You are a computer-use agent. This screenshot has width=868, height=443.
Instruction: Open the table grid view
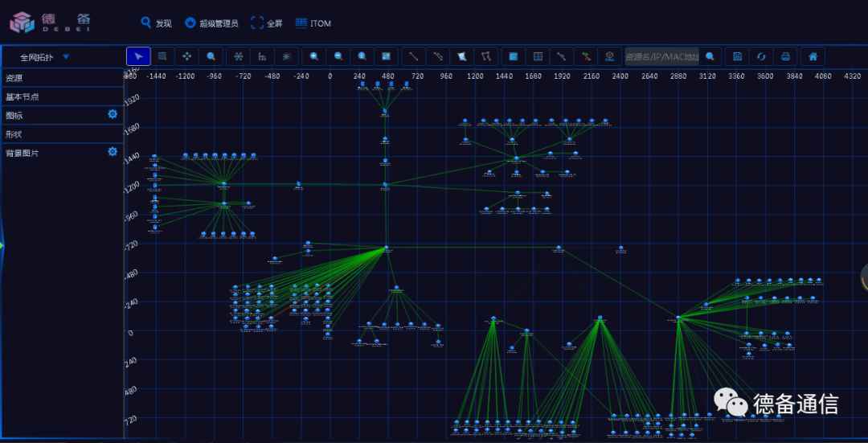pyautogui.click(x=538, y=56)
